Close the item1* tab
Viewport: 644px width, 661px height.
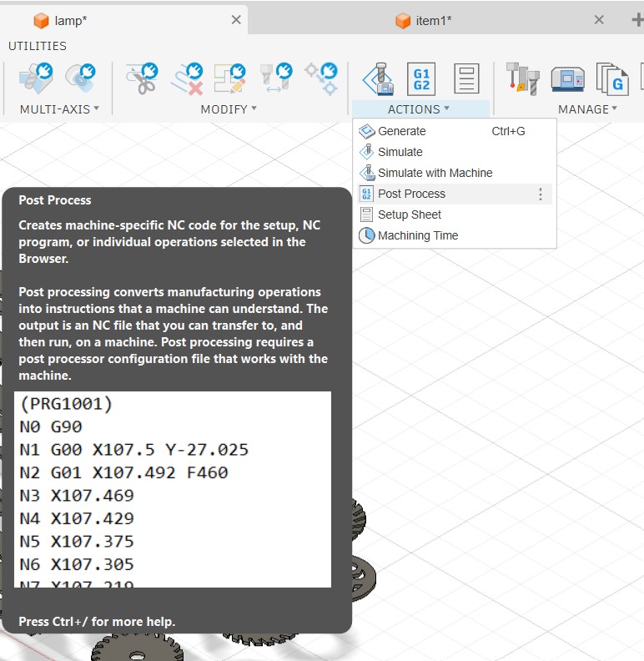tap(599, 20)
